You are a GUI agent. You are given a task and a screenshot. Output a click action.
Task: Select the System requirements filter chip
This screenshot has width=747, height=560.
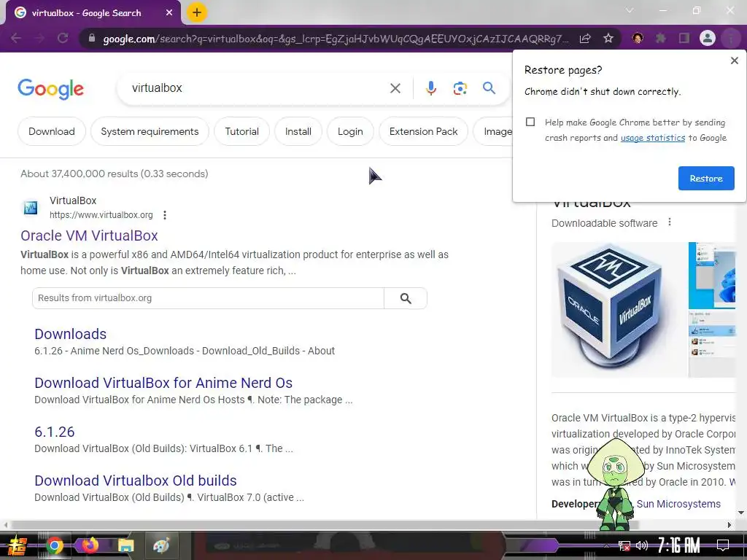click(150, 131)
